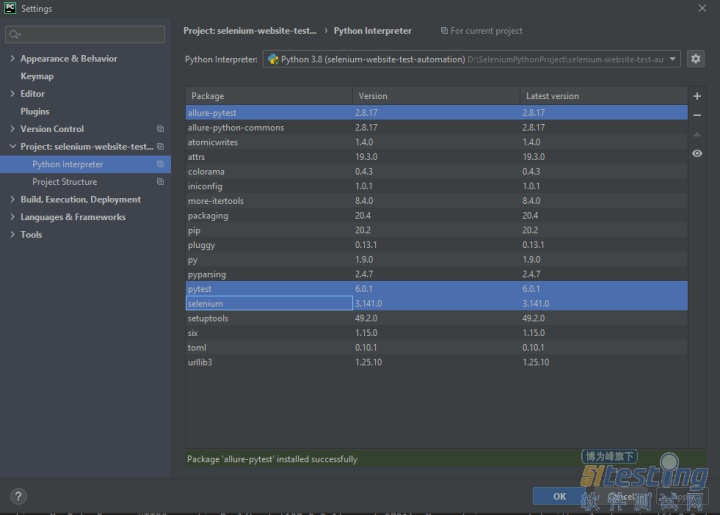Click project-level icon beside Project: selenium-website-test

160,146
